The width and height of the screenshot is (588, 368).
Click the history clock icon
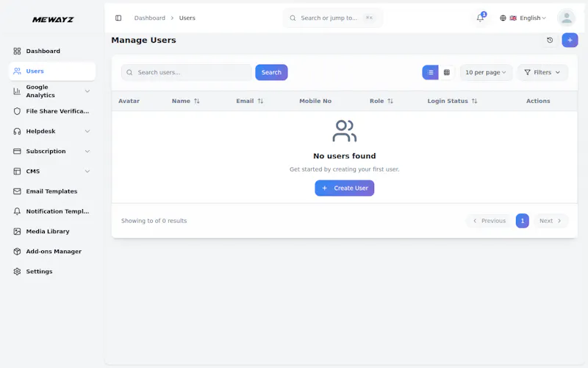pos(550,40)
